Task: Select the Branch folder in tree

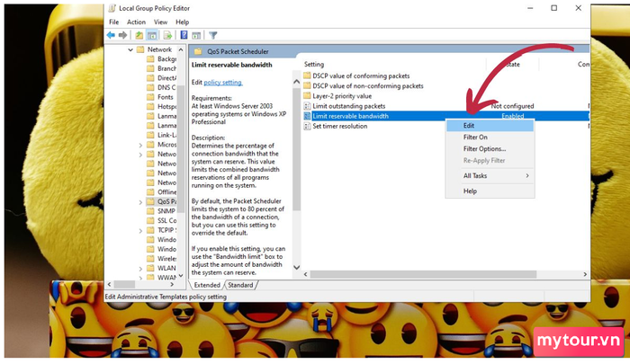Action: click(x=166, y=68)
